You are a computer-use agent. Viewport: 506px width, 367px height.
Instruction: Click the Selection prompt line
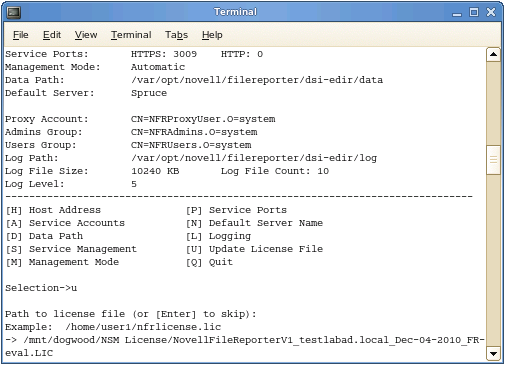point(41,288)
